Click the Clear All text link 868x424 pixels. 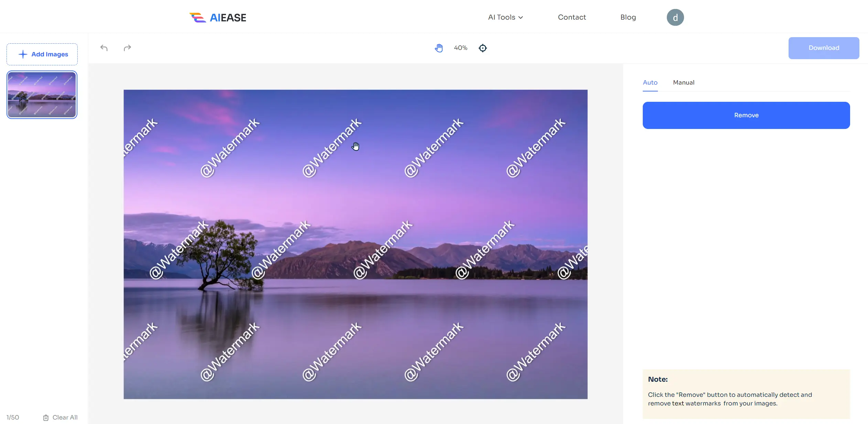pos(65,417)
